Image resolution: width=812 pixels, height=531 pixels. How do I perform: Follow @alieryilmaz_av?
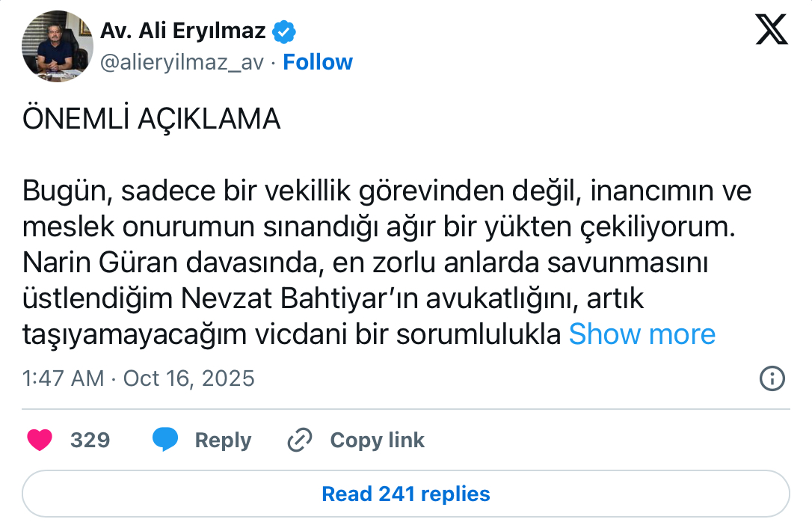click(318, 62)
